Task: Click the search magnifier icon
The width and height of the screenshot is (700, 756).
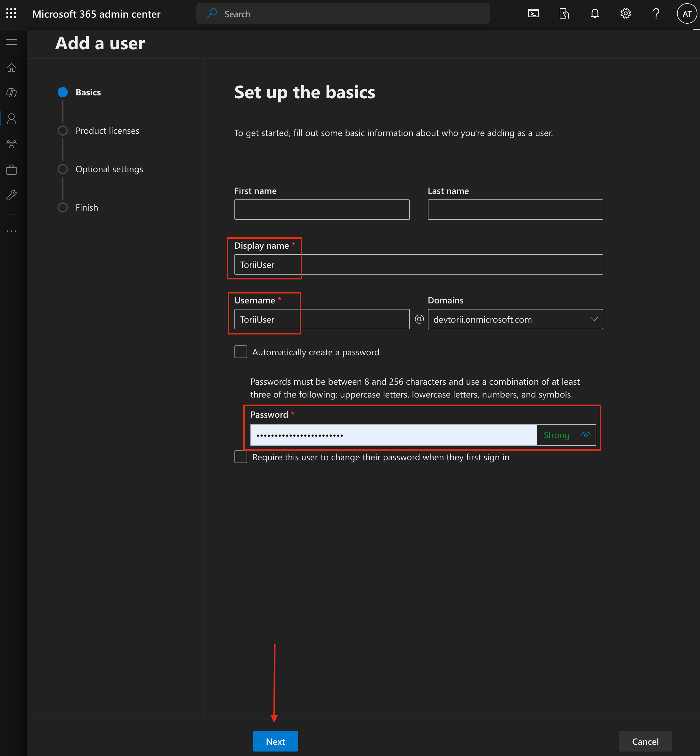Action: pyautogui.click(x=211, y=14)
